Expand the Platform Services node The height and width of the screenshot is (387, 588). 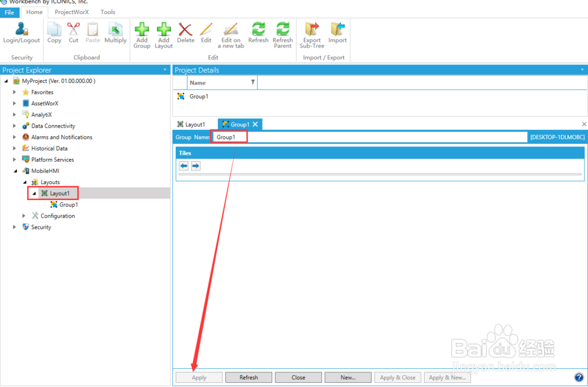[14, 159]
